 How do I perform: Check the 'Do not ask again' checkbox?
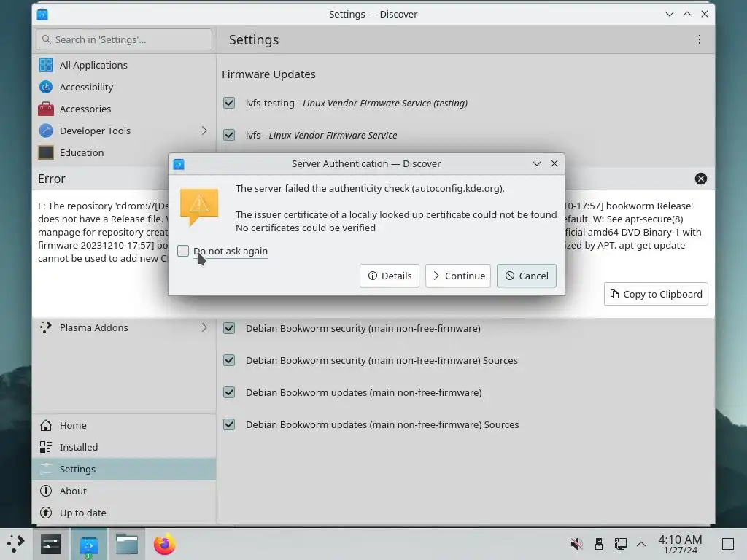point(183,251)
